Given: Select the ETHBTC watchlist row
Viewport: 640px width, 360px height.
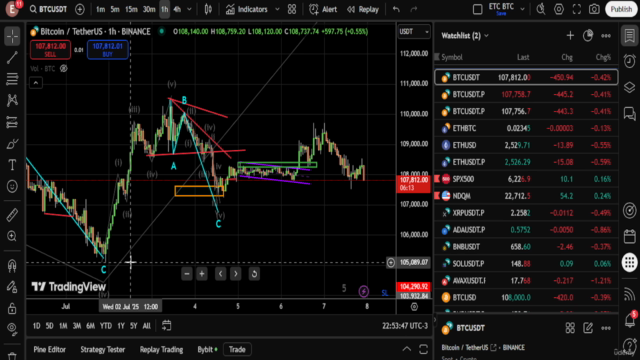Looking at the screenshot, I should [x=526, y=128].
